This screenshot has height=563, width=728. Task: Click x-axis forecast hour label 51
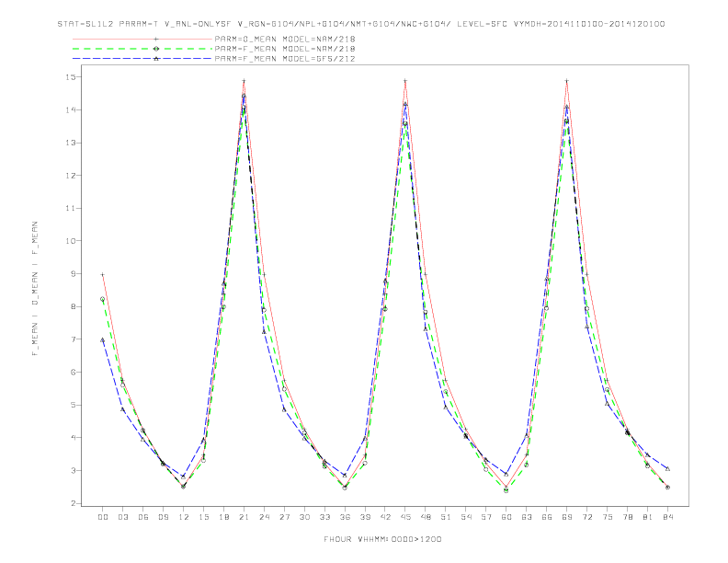[x=446, y=517]
